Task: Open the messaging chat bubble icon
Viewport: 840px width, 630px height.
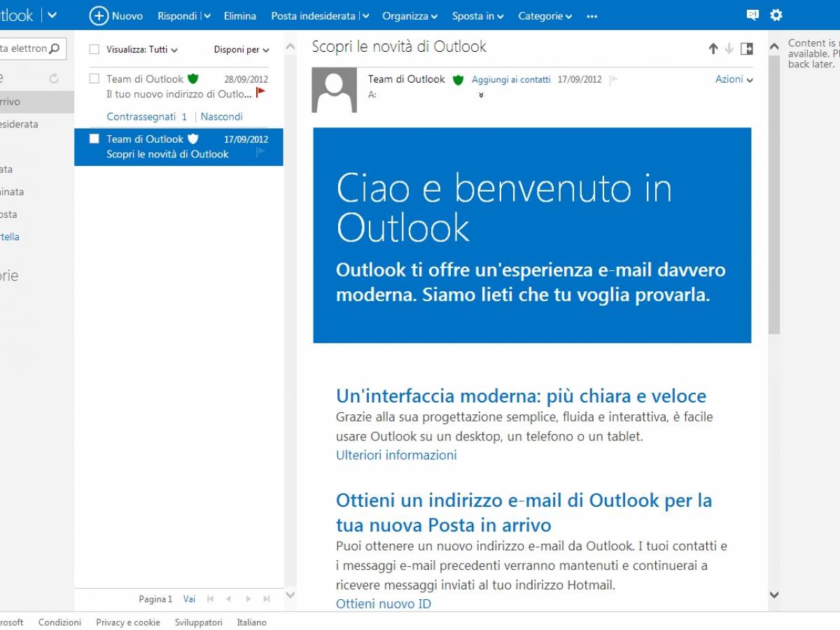Action: (752, 15)
